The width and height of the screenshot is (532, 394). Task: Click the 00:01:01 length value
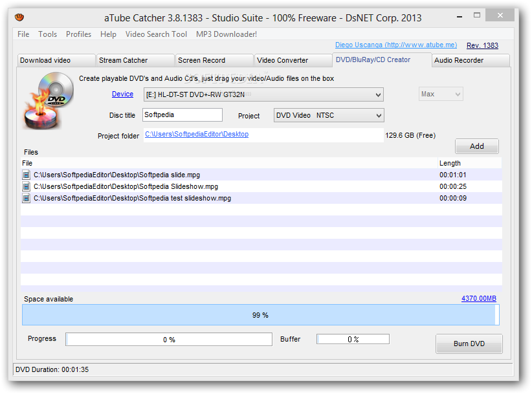click(x=453, y=175)
